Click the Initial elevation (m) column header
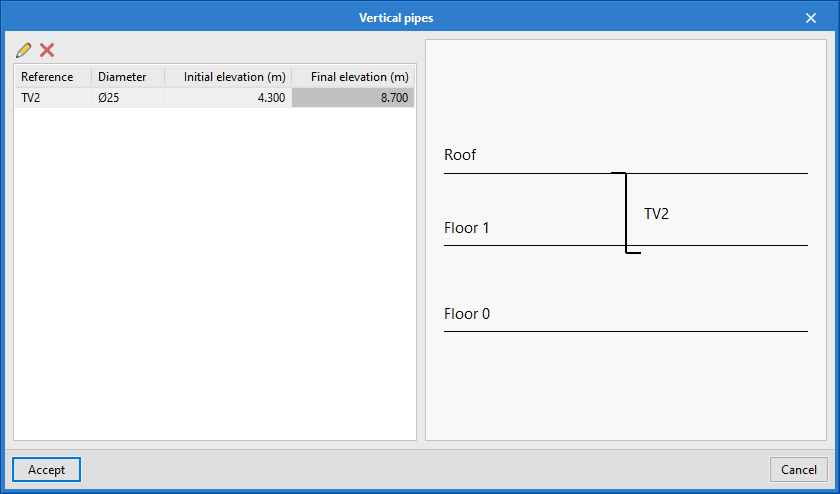The height and width of the screenshot is (494, 840). [228, 77]
